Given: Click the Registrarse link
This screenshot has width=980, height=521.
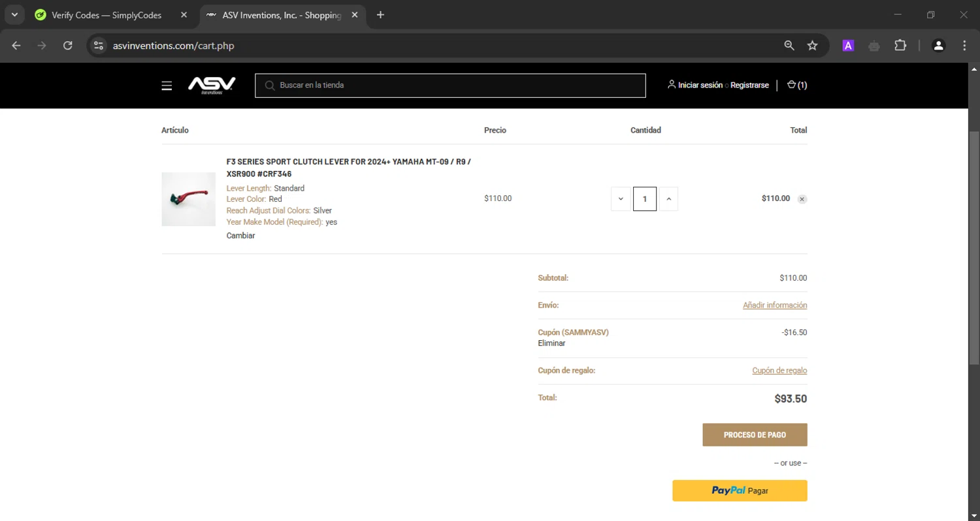Looking at the screenshot, I should (x=749, y=85).
